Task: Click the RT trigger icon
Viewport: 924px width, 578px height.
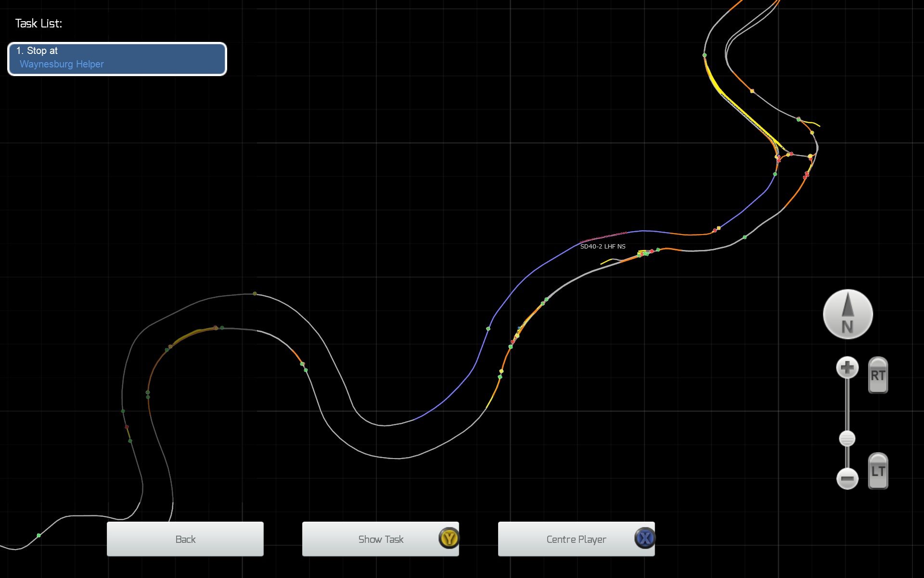Action: point(878,375)
